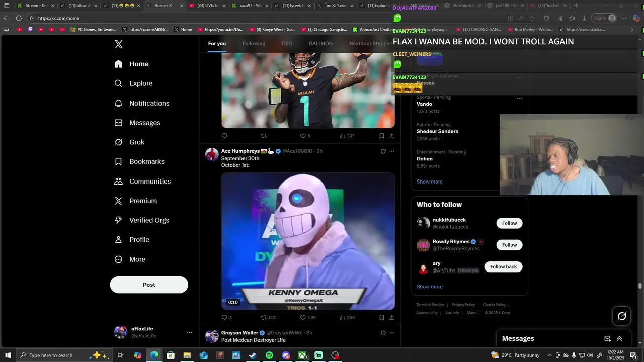644x362 pixels.
Task: Like the Miami quarterback post with 5 likes
Action: (305, 136)
